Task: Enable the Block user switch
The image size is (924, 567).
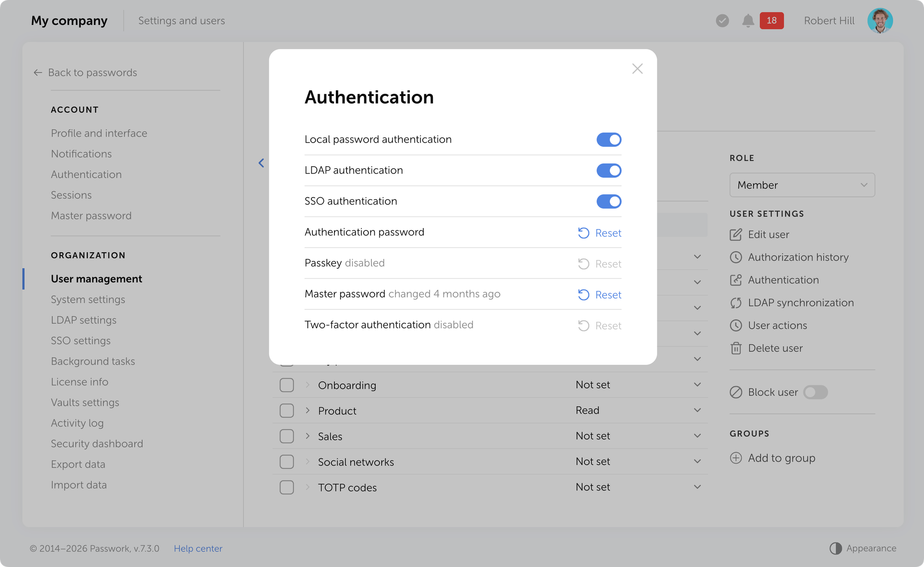Action: click(x=815, y=392)
